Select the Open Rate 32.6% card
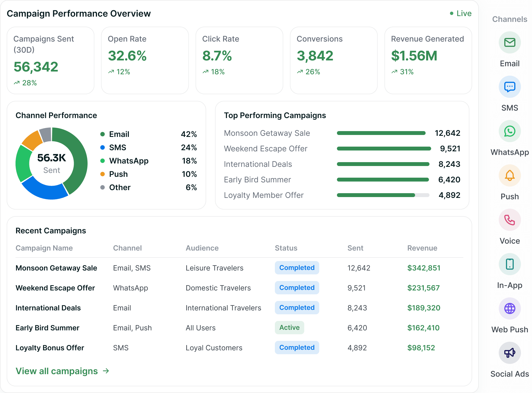 tap(145, 60)
